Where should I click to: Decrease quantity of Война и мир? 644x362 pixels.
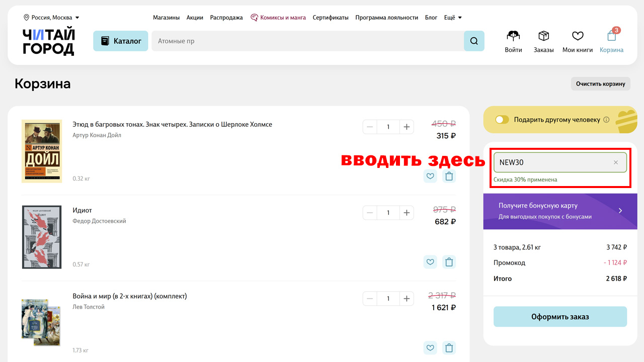(x=370, y=299)
